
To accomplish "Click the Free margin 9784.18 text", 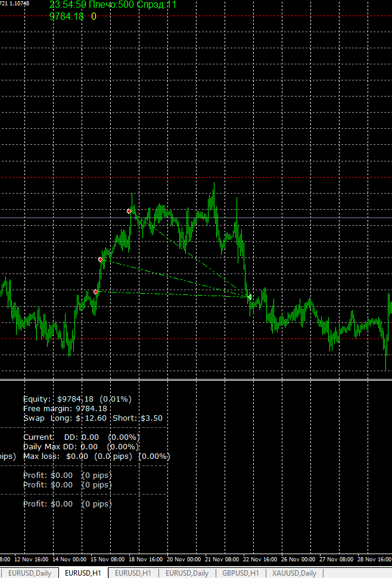I will pos(65,408).
